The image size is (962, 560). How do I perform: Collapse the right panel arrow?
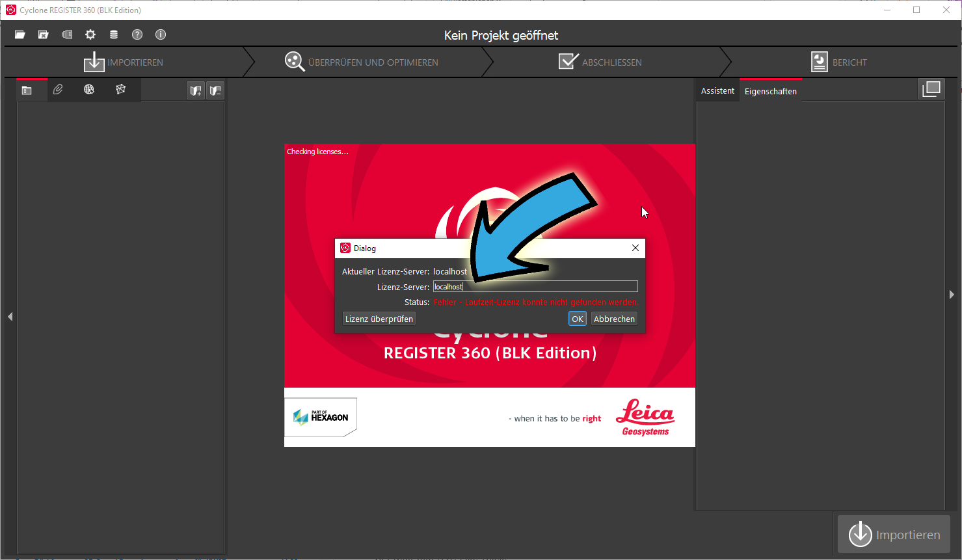tap(952, 295)
